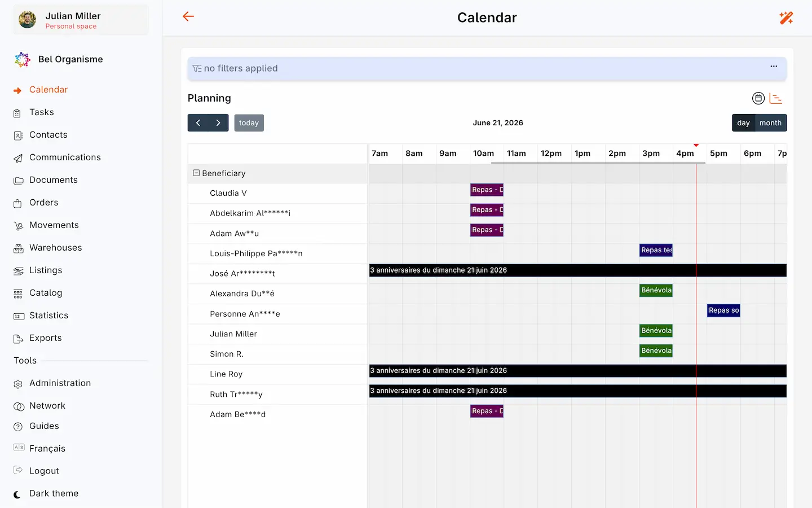
Task: Click the June 21, 2026 date label
Action: point(498,122)
